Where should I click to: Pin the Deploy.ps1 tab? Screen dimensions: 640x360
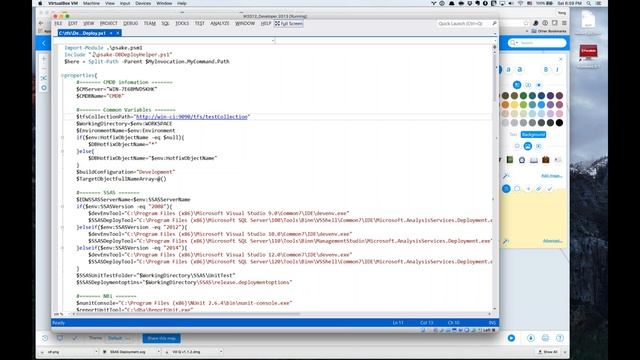111,33
